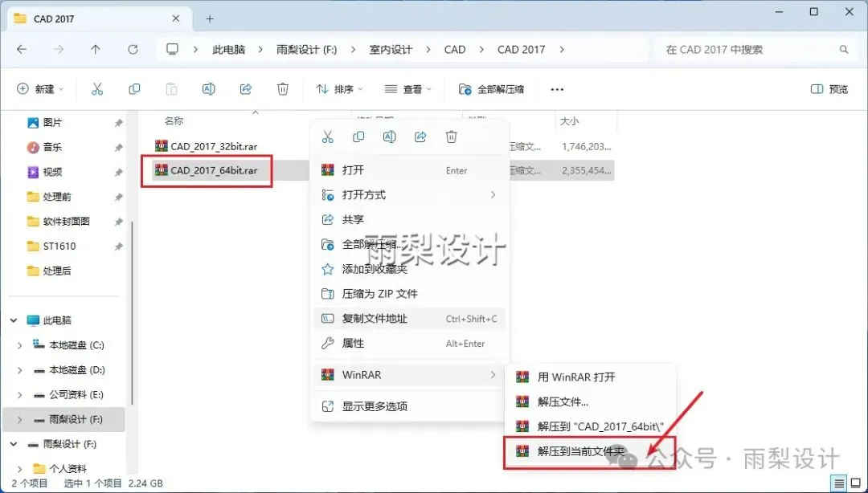The image size is (868, 493).
Task: Click the Copy icon in the toolbar
Action: [x=134, y=89]
